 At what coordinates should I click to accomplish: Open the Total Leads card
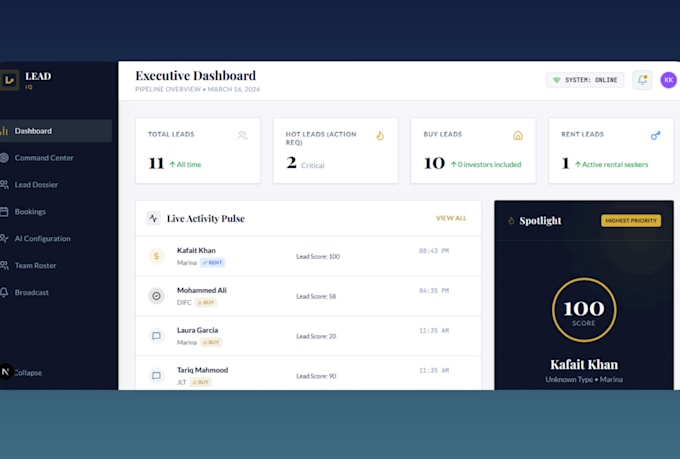coord(198,151)
